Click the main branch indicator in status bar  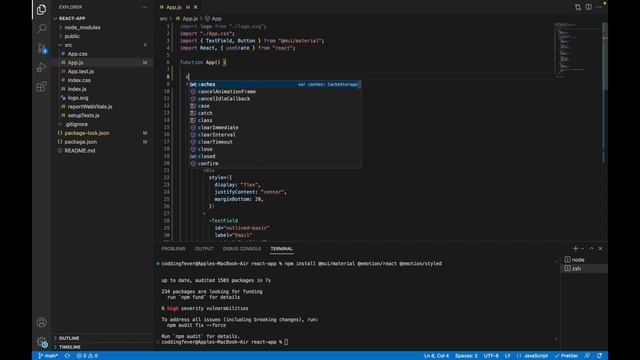tap(48, 356)
